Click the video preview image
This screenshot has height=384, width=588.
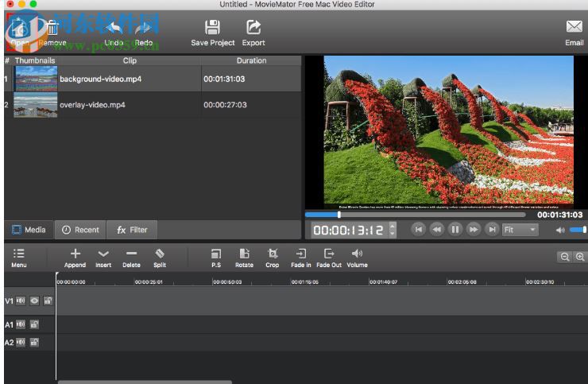[x=448, y=132]
